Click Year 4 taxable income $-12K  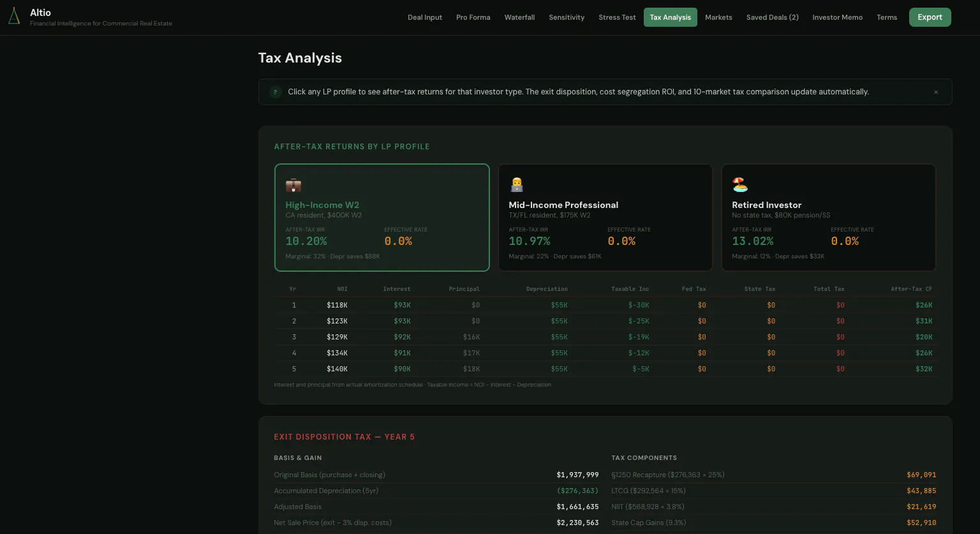coord(639,353)
